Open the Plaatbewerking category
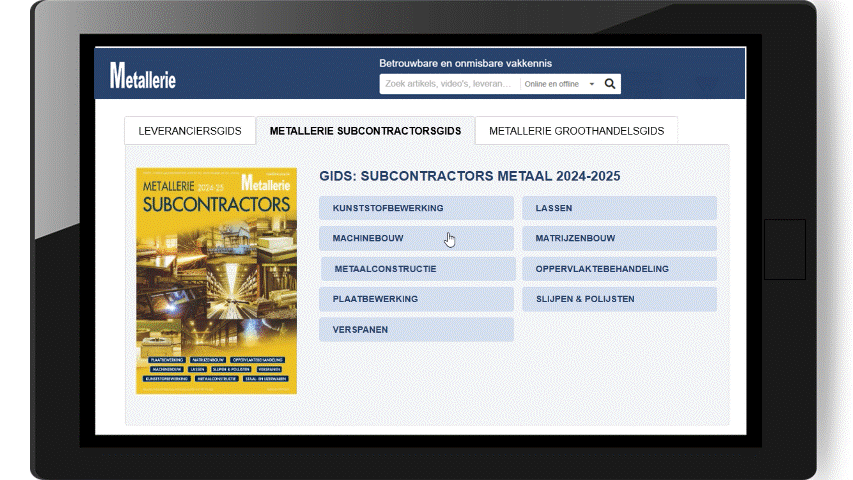 (x=416, y=299)
